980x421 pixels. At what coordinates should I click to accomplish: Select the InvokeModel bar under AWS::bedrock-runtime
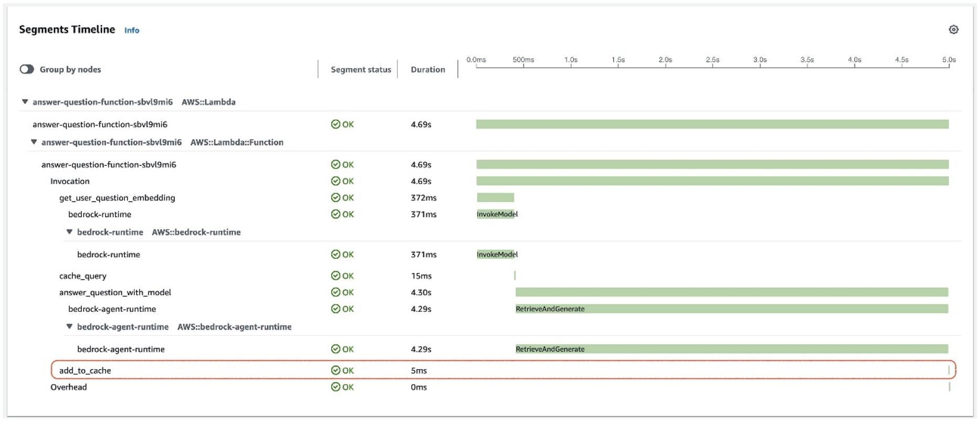497,255
